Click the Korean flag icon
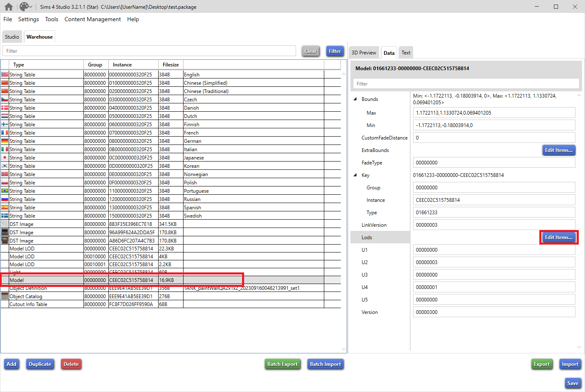Viewport: 585px width, 392px height. pos(5,166)
